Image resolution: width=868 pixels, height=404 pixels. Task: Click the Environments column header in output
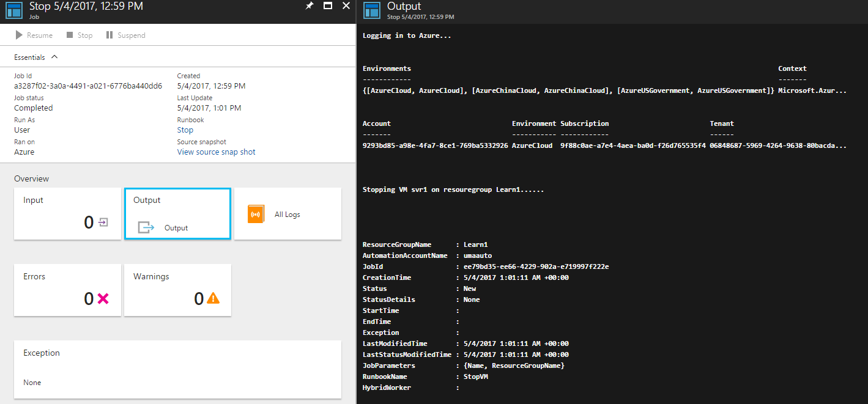(387, 68)
